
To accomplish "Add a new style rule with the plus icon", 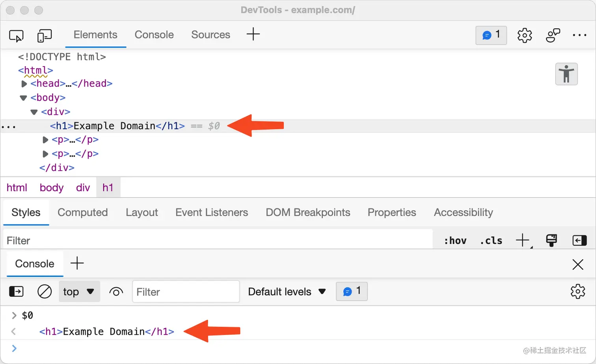I will click(523, 240).
